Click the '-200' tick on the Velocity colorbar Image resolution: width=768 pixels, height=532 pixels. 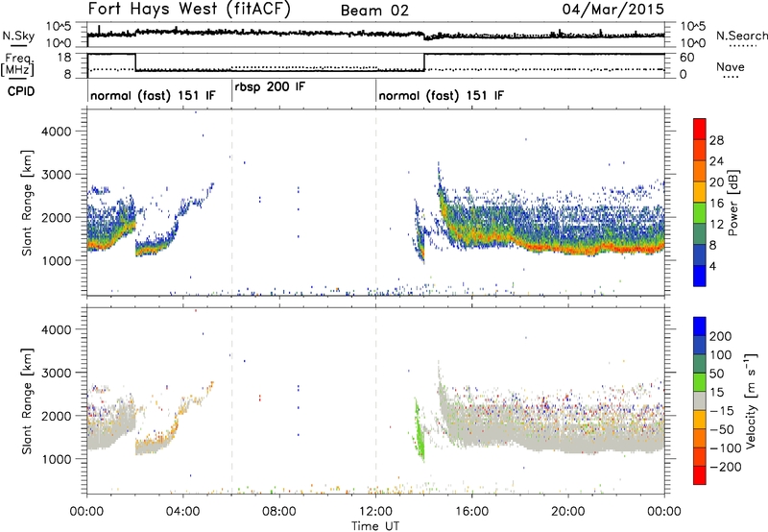point(726,467)
